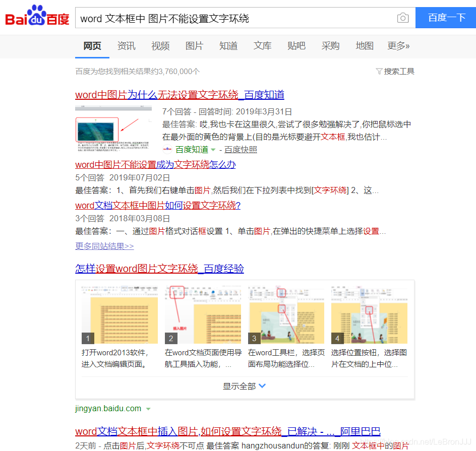Switch to the 资讯 tab
Image resolution: width=476 pixels, height=451 pixels.
126,46
